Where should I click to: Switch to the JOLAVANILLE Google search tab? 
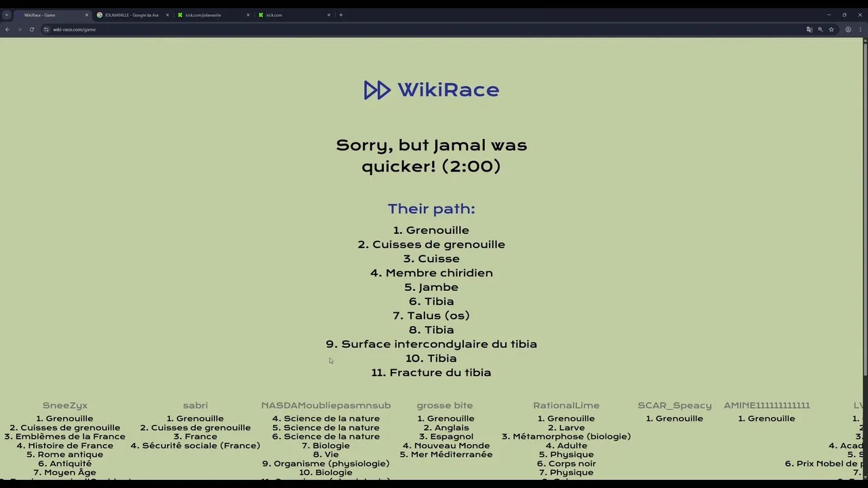pos(132,15)
